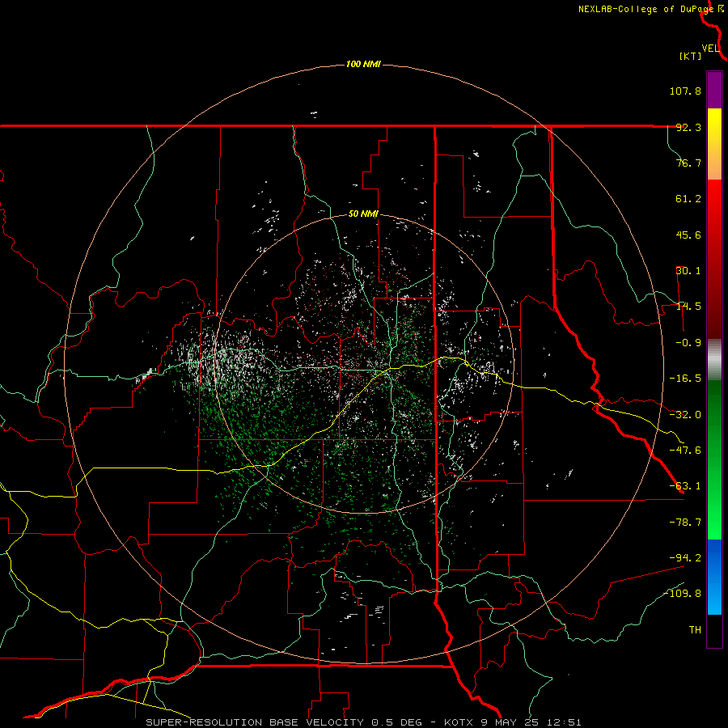The width and height of the screenshot is (728, 728).
Task: Click the -63.1 legend value
Action: 685,486
